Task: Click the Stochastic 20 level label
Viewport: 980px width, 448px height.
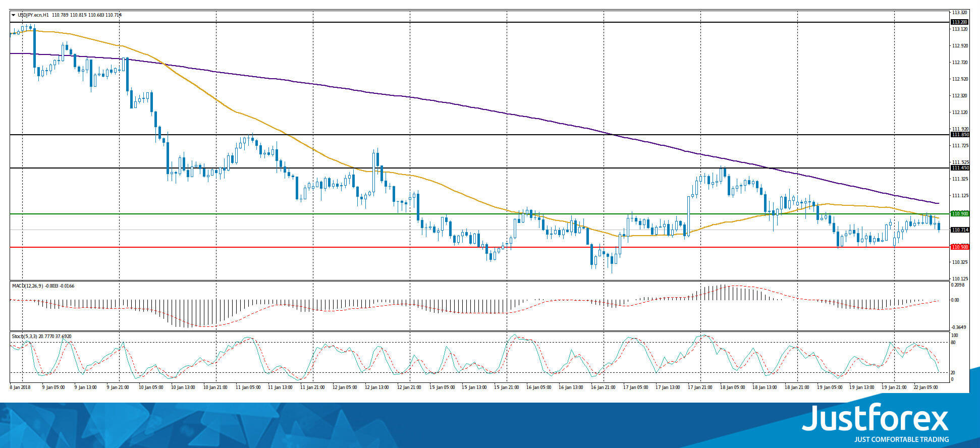Action: tap(953, 373)
